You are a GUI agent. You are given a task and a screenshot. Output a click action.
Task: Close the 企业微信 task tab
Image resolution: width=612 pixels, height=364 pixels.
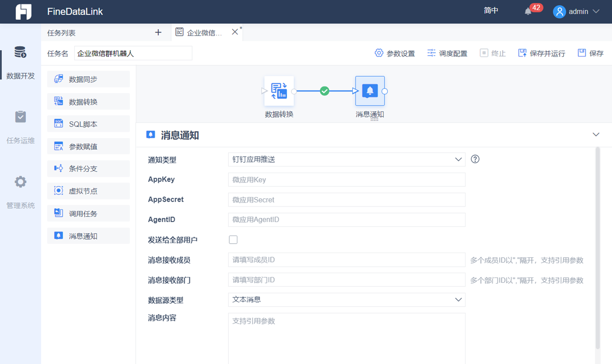[x=235, y=32]
